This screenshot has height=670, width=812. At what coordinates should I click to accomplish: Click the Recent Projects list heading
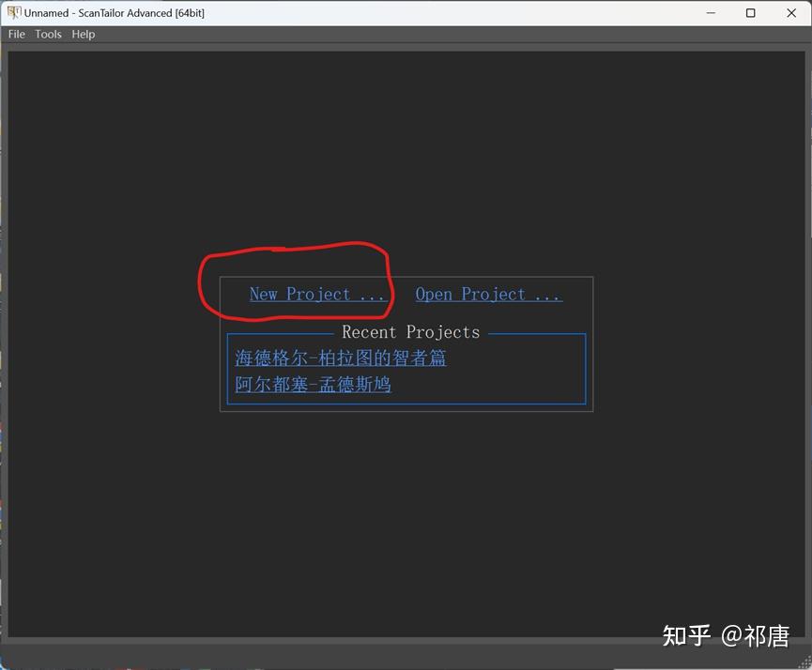[410, 332]
